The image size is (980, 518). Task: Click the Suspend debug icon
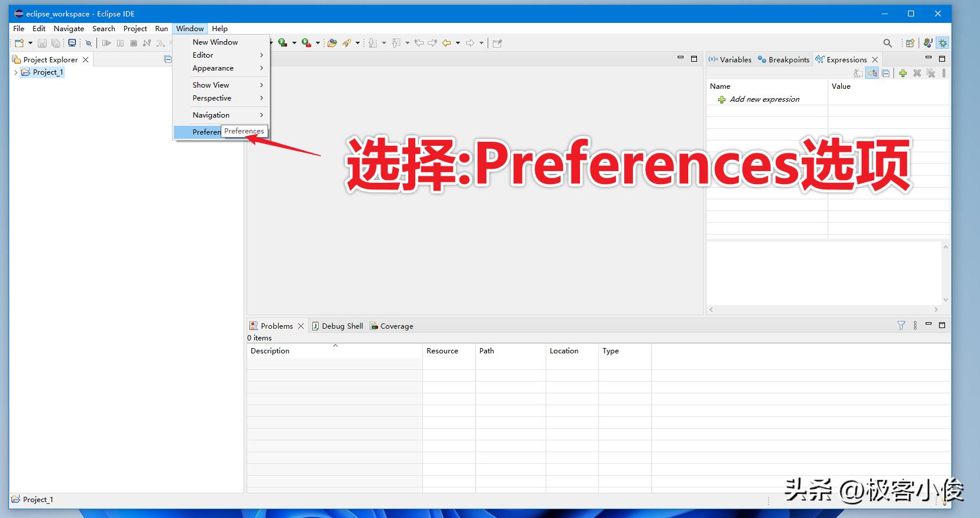pos(120,43)
